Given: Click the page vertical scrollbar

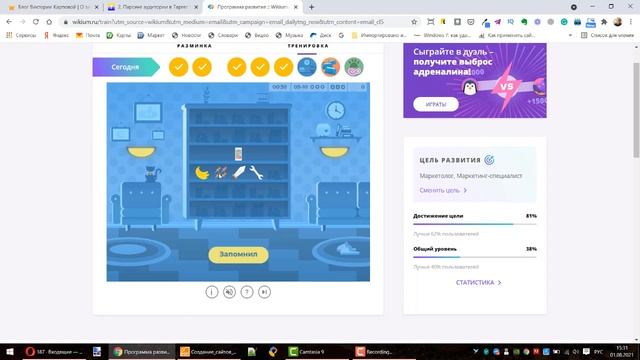Looking at the screenshot, I should (636, 110).
